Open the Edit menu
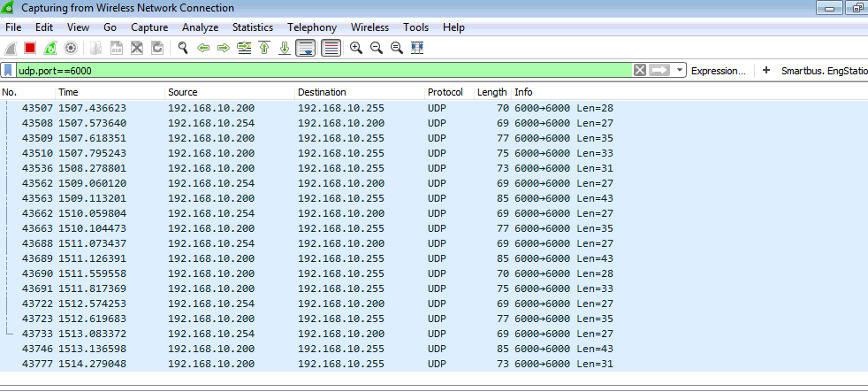This screenshot has height=392, width=868. point(44,27)
